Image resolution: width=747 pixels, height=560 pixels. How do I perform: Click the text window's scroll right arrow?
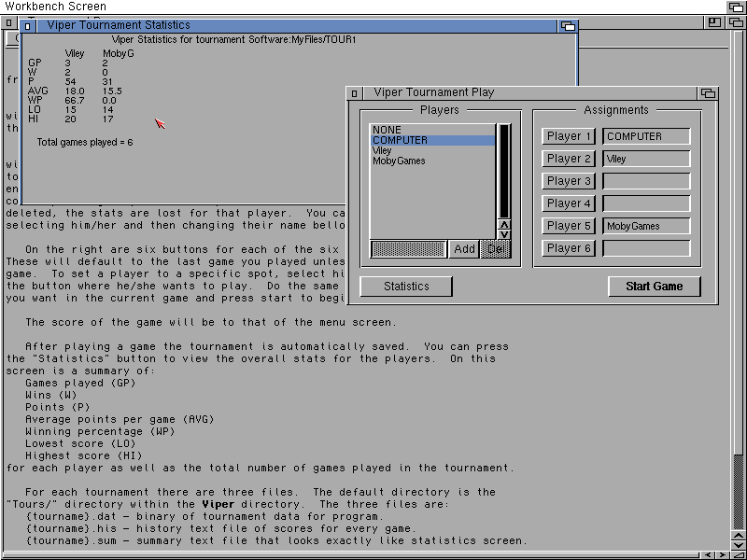(721, 555)
